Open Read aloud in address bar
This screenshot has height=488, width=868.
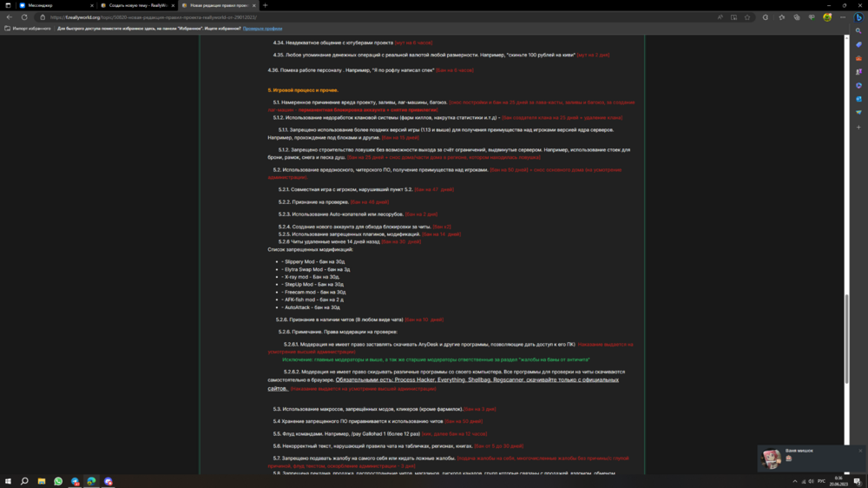click(720, 17)
